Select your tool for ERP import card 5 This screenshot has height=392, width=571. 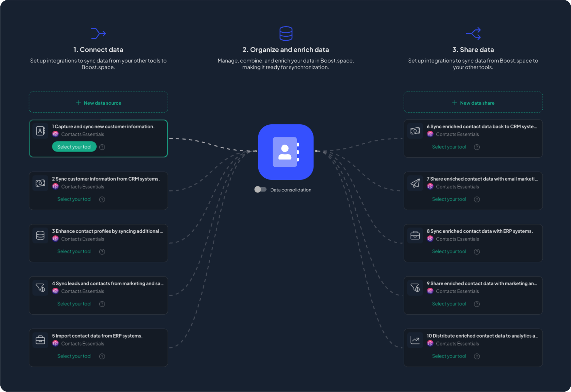click(x=74, y=356)
